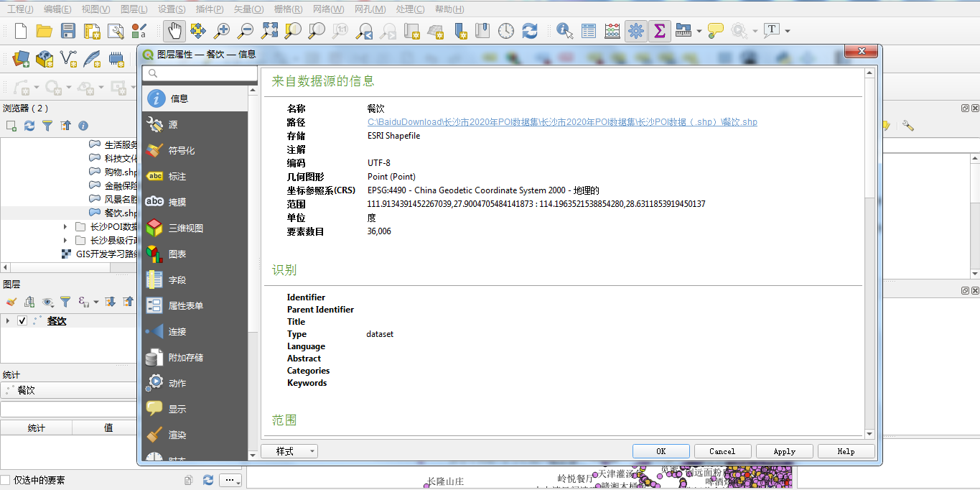The height and width of the screenshot is (490, 980).
Task: Open the 帮助(H) menu
Action: tap(449, 9)
